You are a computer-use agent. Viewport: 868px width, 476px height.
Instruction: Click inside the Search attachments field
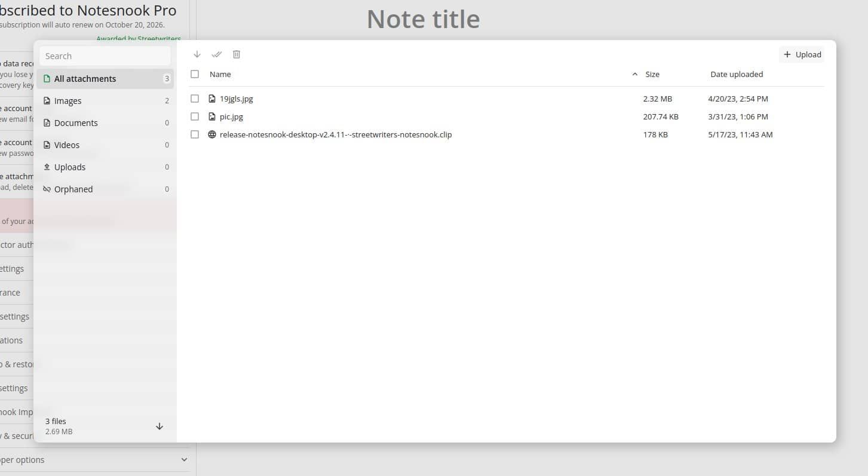105,56
